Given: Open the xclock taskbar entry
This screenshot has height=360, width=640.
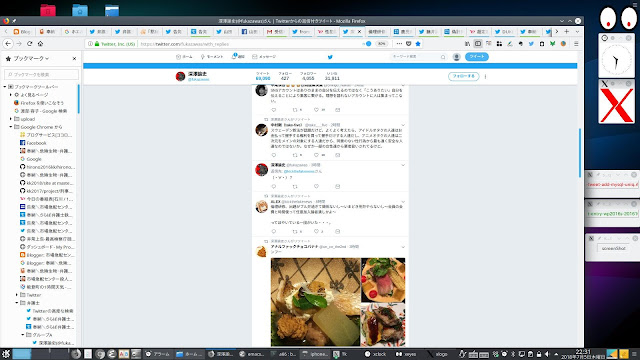Looking at the screenshot, I should 376,354.
